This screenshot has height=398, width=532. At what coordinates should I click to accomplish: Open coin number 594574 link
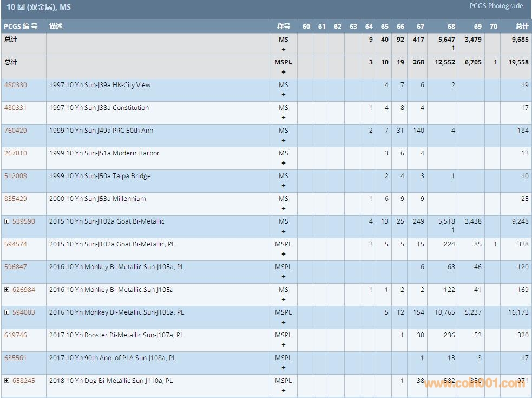[15, 244]
